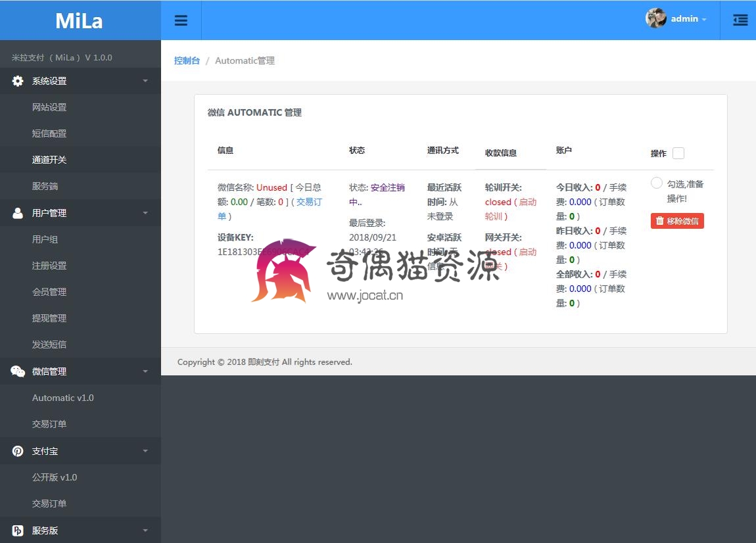Open the 交易订单 link in the 信息 cell
This screenshot has width=756, height=543.
click(270, 209)
